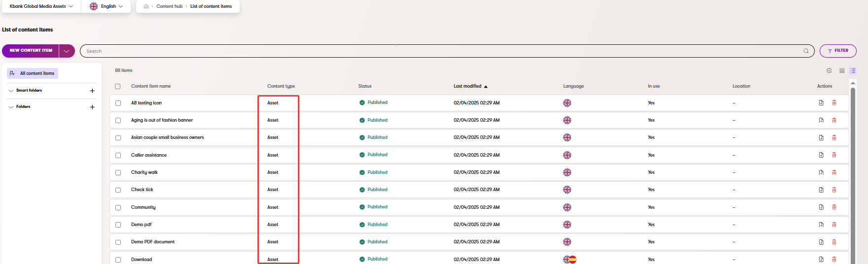Click language flag in Community row

coord(567,207)
